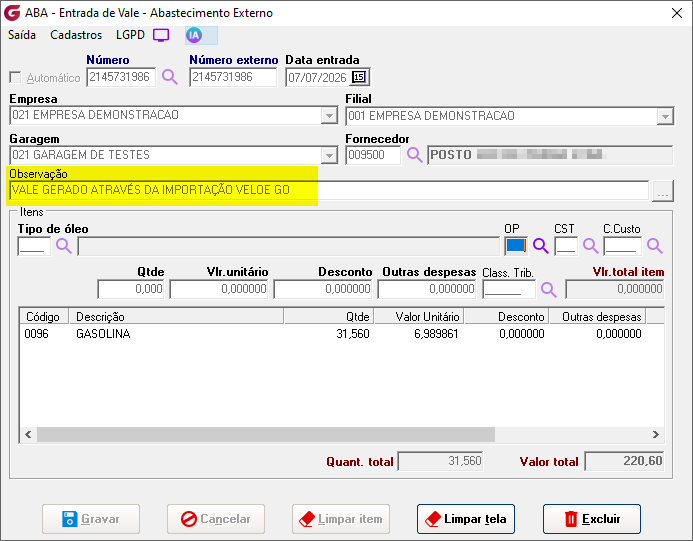The image size is (693, 541).
Task: Click the Gravar button
Action: tap(91, 519)
